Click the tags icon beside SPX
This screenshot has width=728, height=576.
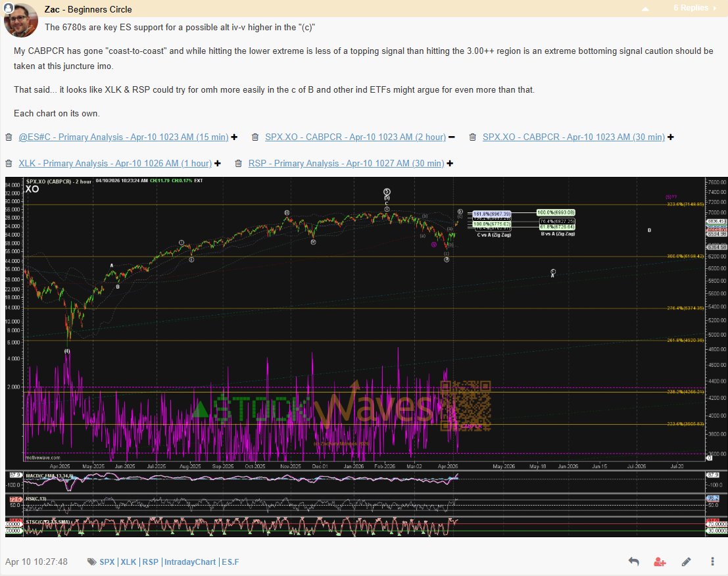pyautogui.click(x=92, y=562)
